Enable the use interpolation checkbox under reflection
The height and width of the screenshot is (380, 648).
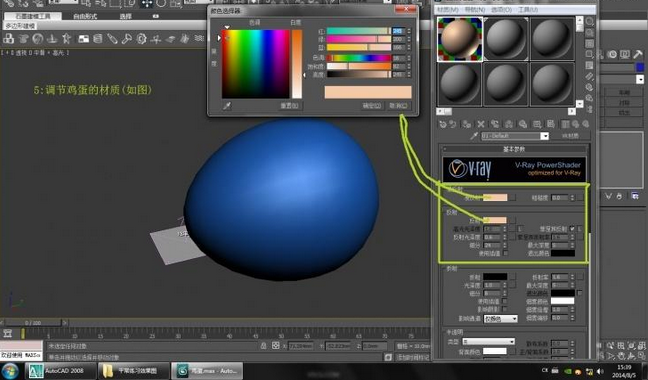pos(505,253)
